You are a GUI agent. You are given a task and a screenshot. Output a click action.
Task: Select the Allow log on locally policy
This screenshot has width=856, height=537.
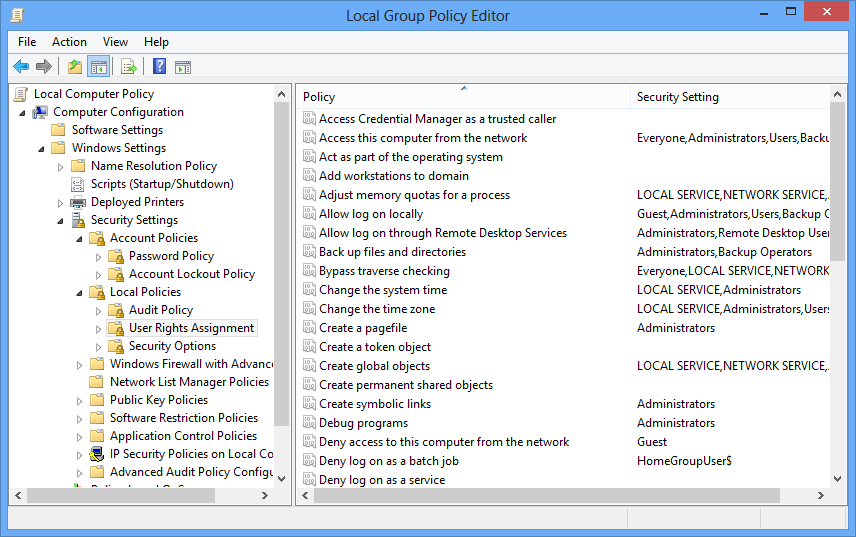click(371, 214)
